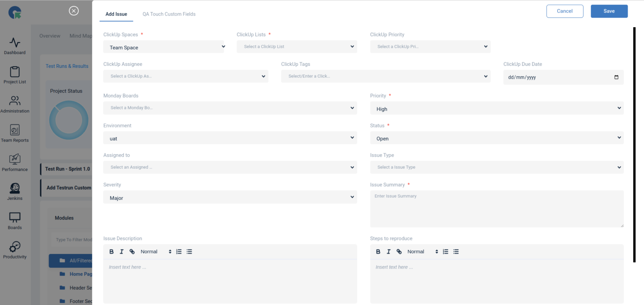Select the Add Issue tab

[x=116, y=14]
